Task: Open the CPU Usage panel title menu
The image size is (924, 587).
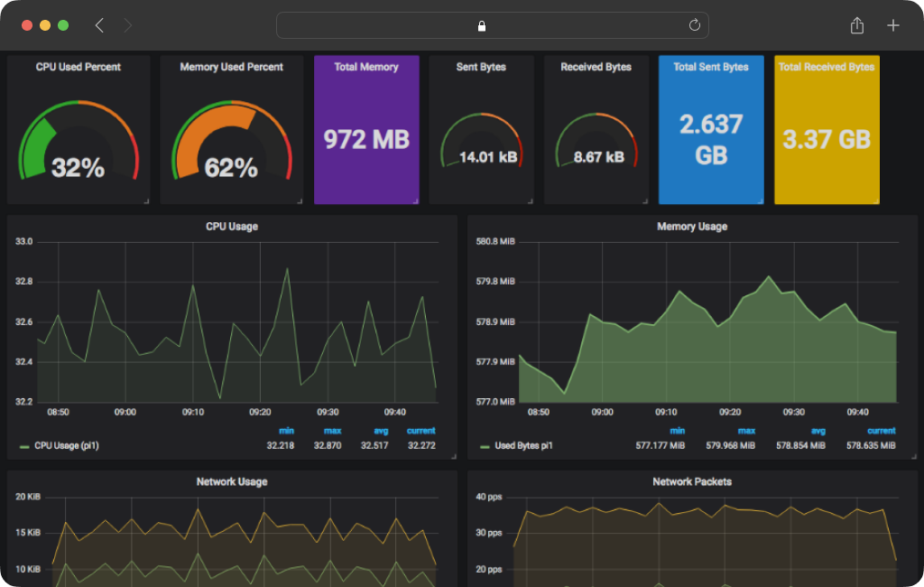Action: click(x=232, y=227)
